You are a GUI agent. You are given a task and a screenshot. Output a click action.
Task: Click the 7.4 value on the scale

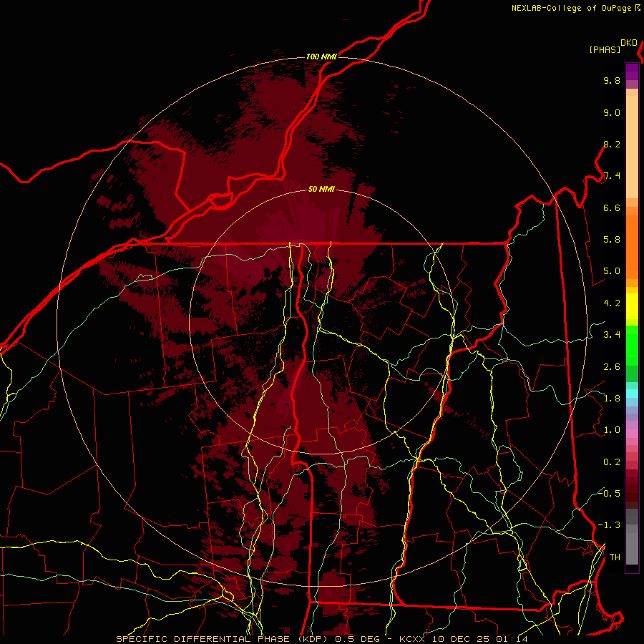pos(612,176)
